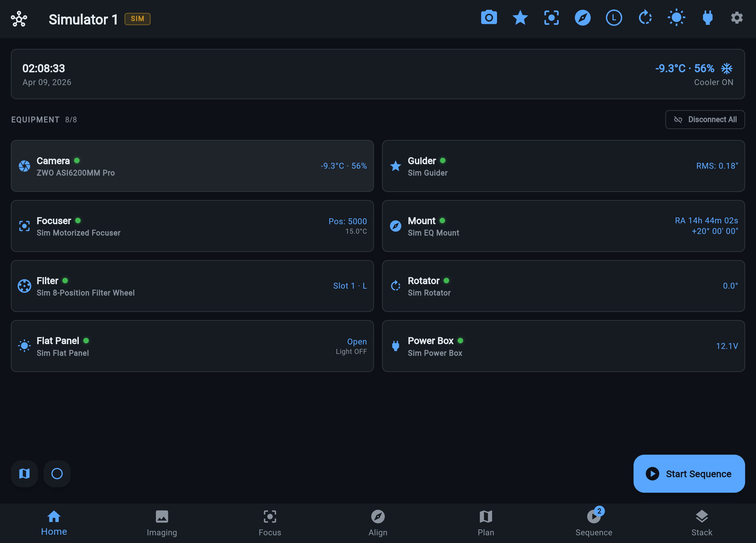Click mount RA 14h 44m 02s value

click(x=706, y=220)
